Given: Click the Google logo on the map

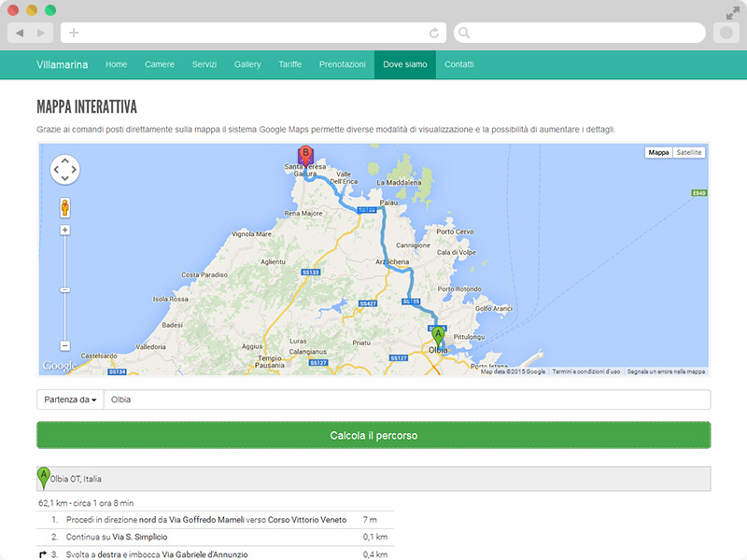Looking at the screenshot, I should click(60, 366).
